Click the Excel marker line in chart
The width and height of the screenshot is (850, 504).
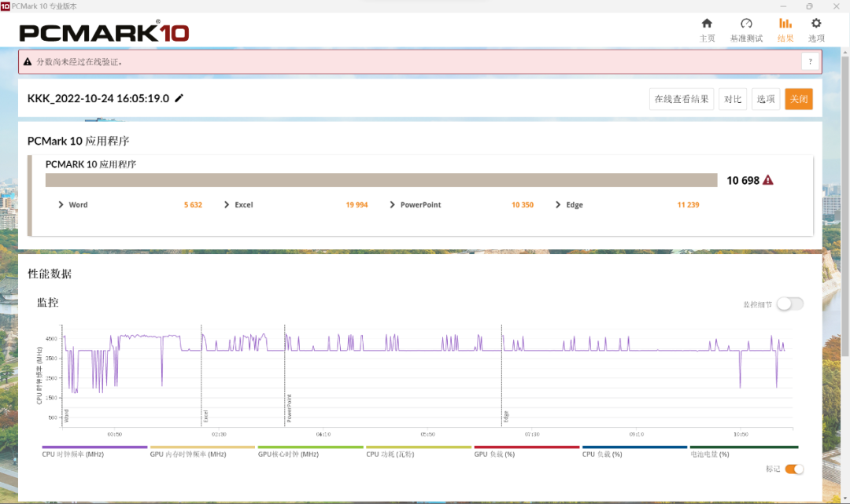(201, 376)
